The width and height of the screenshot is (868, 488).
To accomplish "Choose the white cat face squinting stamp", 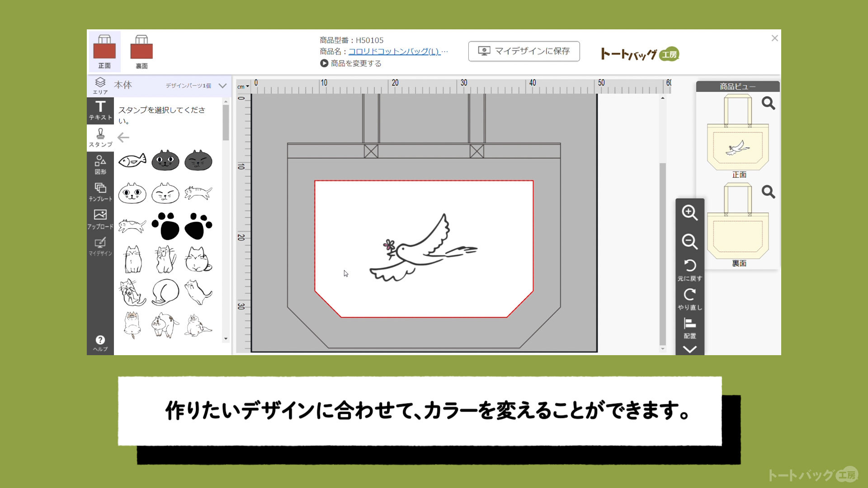I will [x=165, y=193].
